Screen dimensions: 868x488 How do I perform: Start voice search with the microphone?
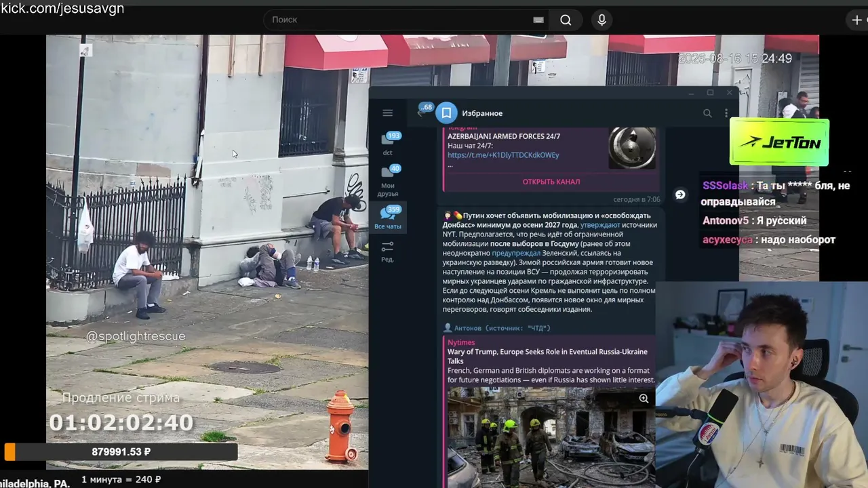pyautogui.click(x=601, y=20)
